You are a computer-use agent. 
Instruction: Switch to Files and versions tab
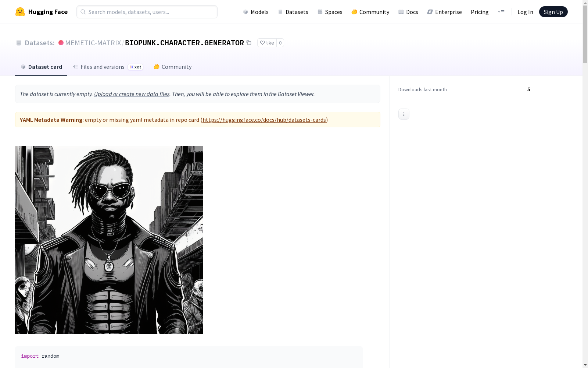[108, 67]
